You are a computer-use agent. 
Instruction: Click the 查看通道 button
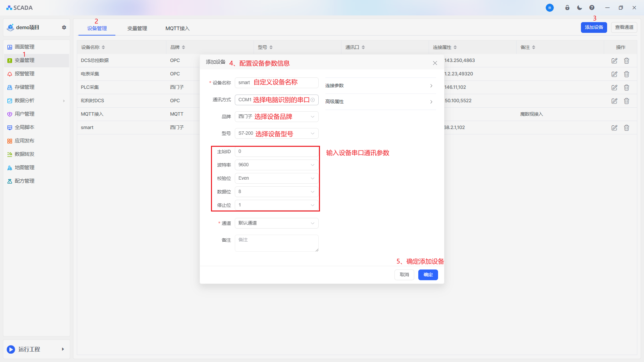tap(624, 27)
